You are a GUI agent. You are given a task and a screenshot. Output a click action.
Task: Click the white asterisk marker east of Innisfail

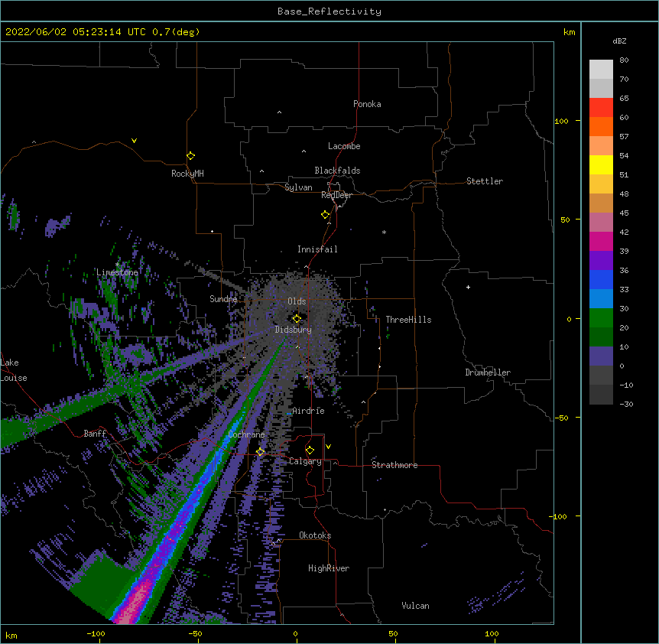tap(384, 232)
